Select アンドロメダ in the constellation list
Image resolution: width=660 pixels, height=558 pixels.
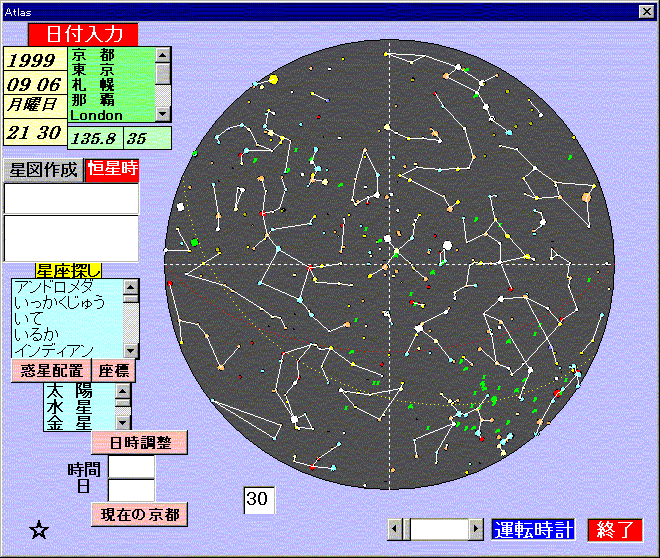click(x=67, y=287)
